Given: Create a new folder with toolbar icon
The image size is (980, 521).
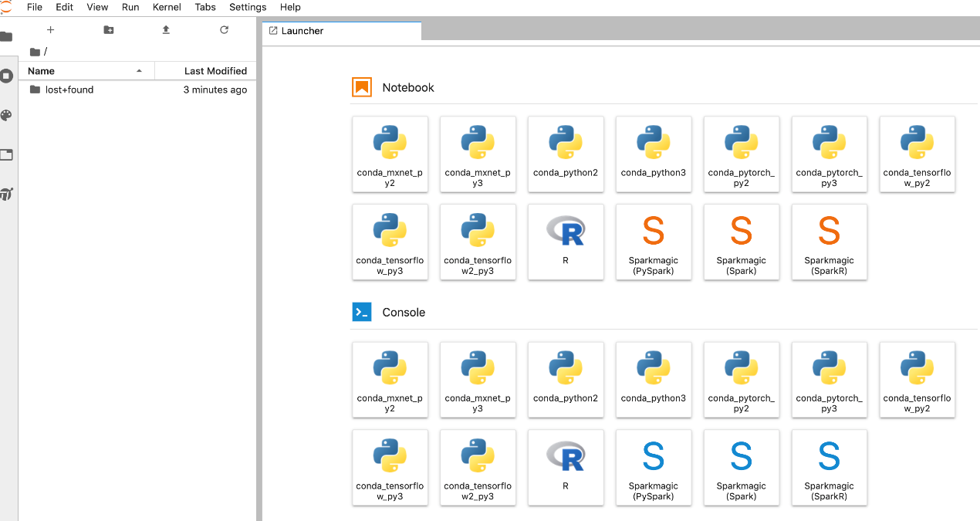Looking at the screenshot, I should pos(109,30).
